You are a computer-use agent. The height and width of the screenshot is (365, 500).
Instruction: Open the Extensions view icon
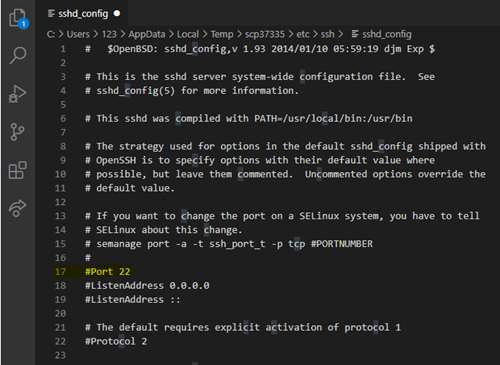17,170
